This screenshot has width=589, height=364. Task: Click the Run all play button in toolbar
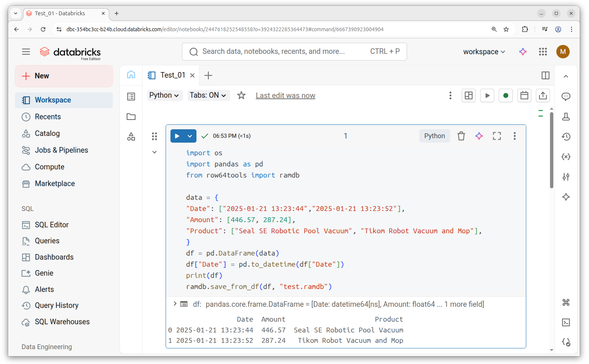pos(487,95)
